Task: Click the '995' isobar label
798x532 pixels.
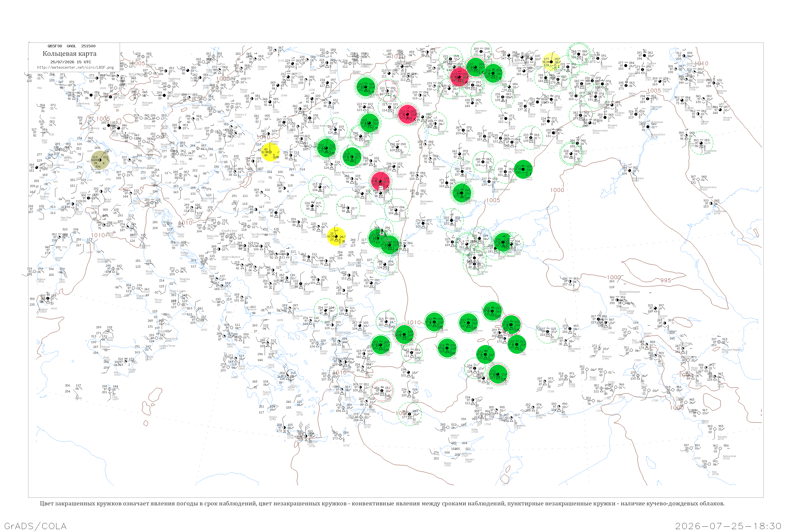Action: point(665,280)
